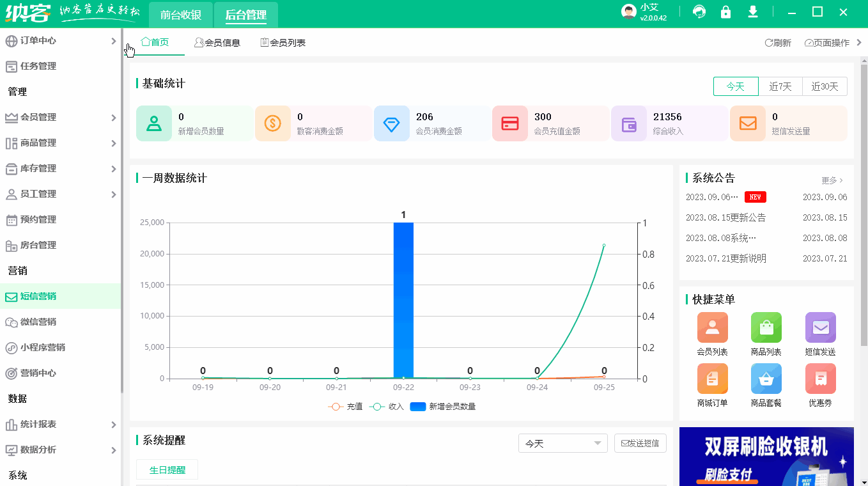Click the 生日提醒 reminder filter
This screenshot has width=868, height=486.
click(x=167, y=469)
